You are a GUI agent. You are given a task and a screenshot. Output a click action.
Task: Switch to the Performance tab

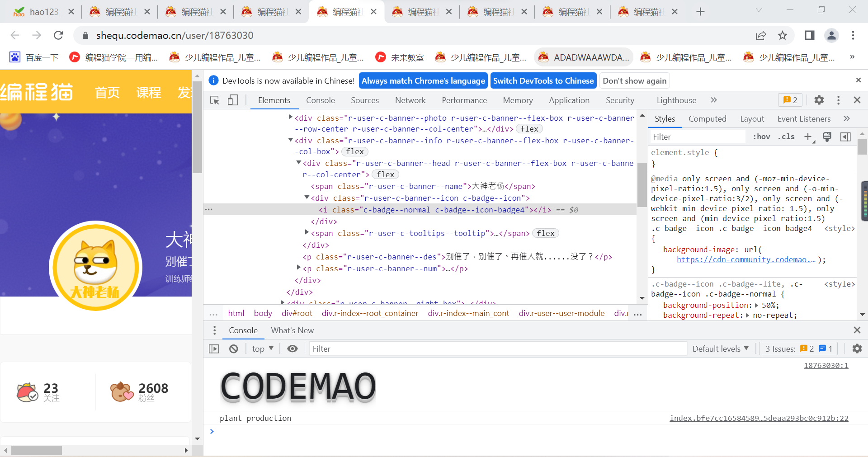[x=464, y=100]
